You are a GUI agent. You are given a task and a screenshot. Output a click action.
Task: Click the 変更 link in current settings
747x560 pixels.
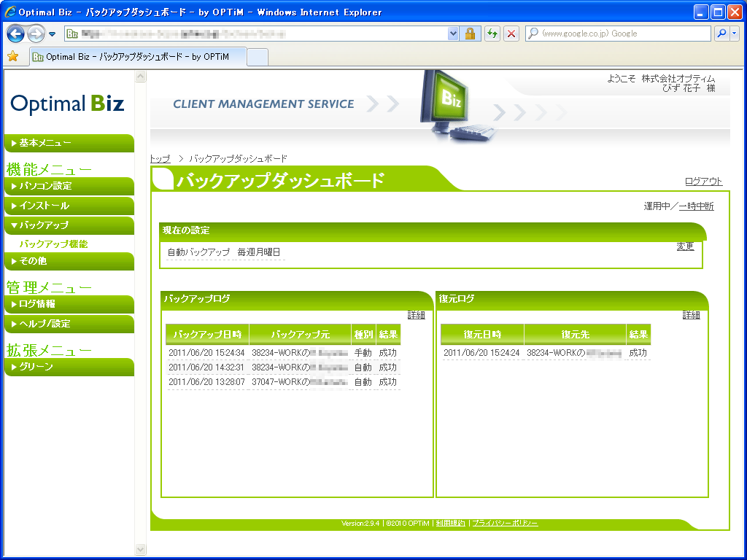(x=685, y=246)
